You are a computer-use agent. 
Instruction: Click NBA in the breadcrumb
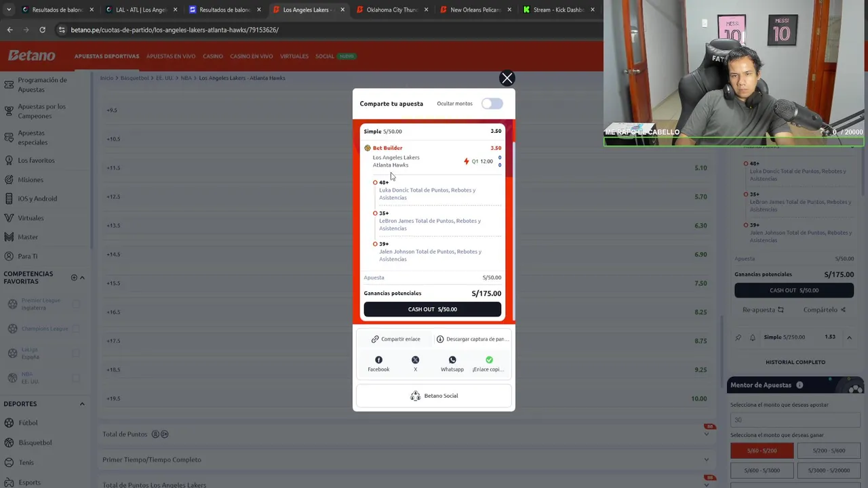pyautogui.click(x=186, y=78)
